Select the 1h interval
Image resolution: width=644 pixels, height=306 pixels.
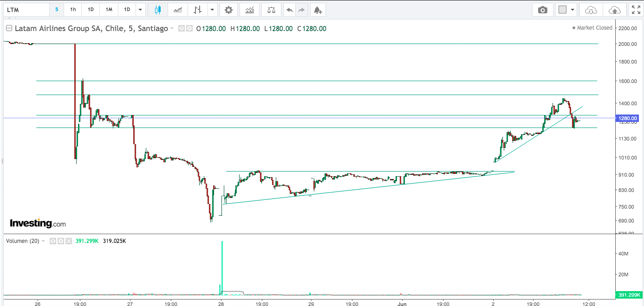73,10
